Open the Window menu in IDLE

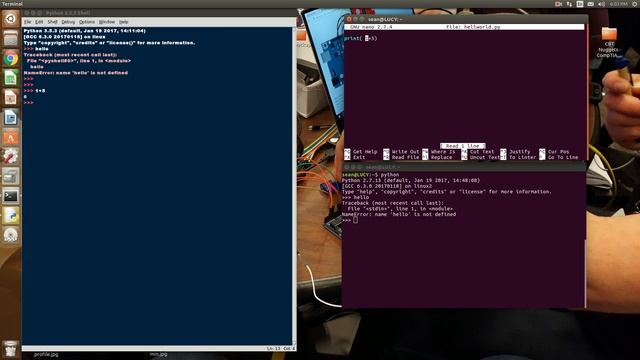[x=107, y=22]
